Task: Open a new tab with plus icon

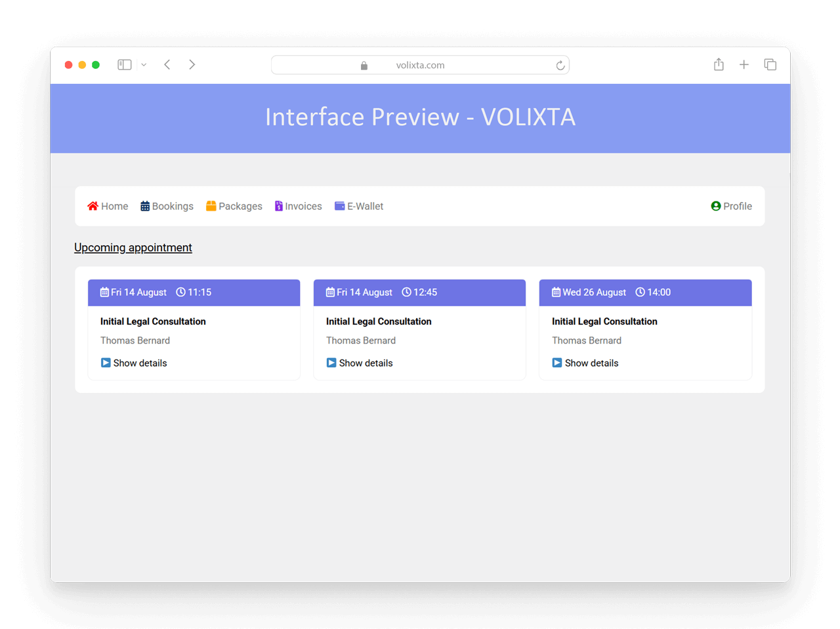Action: click(744, 65)
